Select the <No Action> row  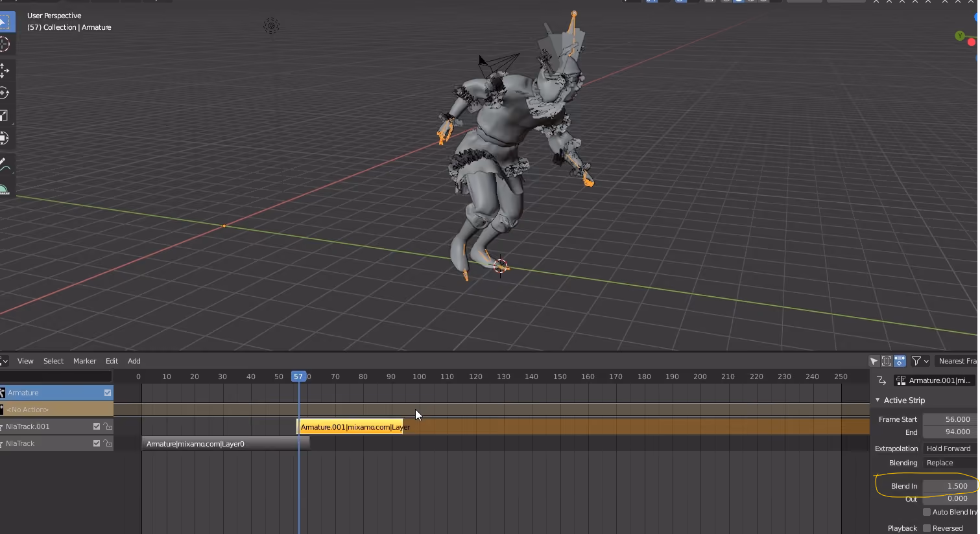point(56,410)
